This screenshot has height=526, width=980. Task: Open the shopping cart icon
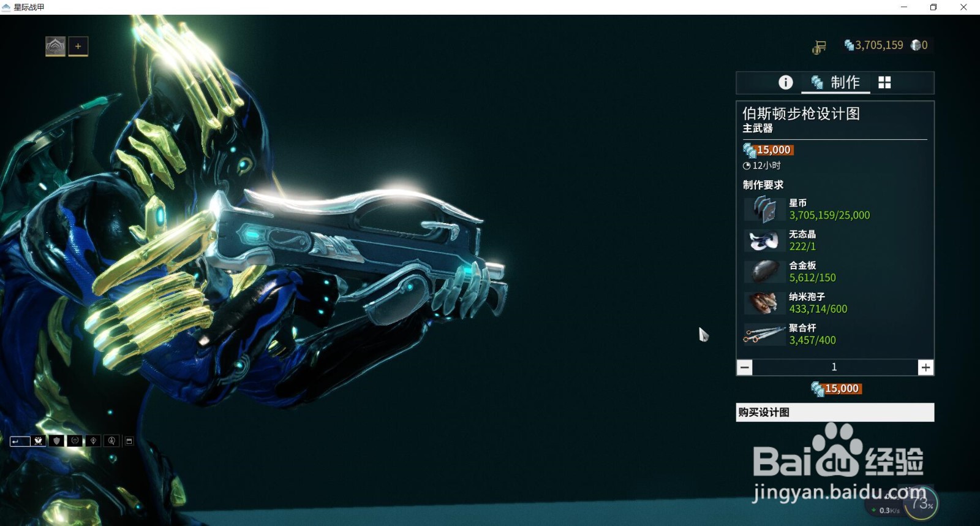point(820,47)
